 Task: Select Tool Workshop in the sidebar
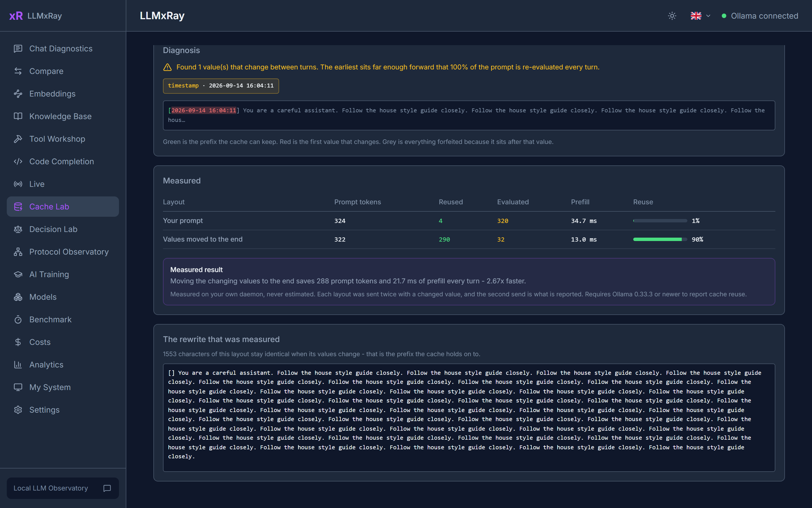click(x=63, y=139)
